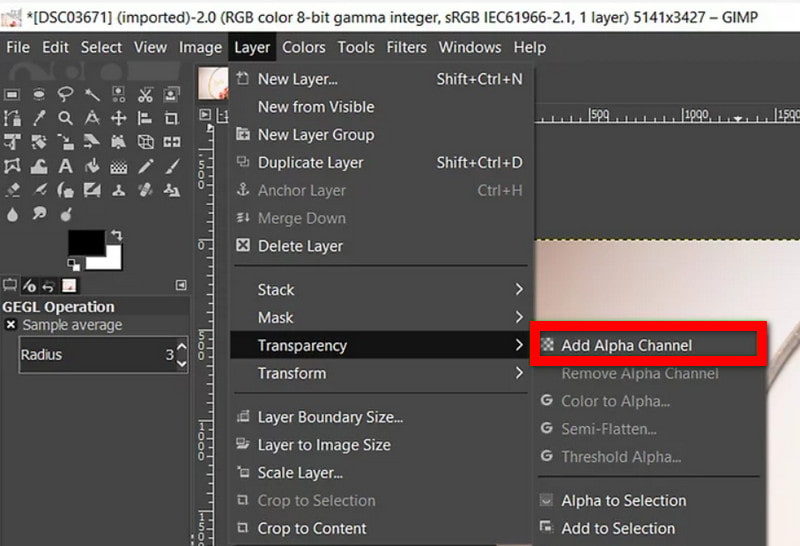
Task: Decrease Radius value with down arrow
Action: (x=182, y=363)
